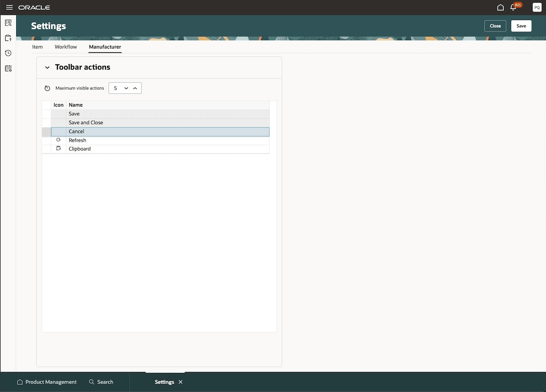Go to Home via the house icon
This screenshot has height=392, width=546.
pyautogui.click(x=500, y=8)
